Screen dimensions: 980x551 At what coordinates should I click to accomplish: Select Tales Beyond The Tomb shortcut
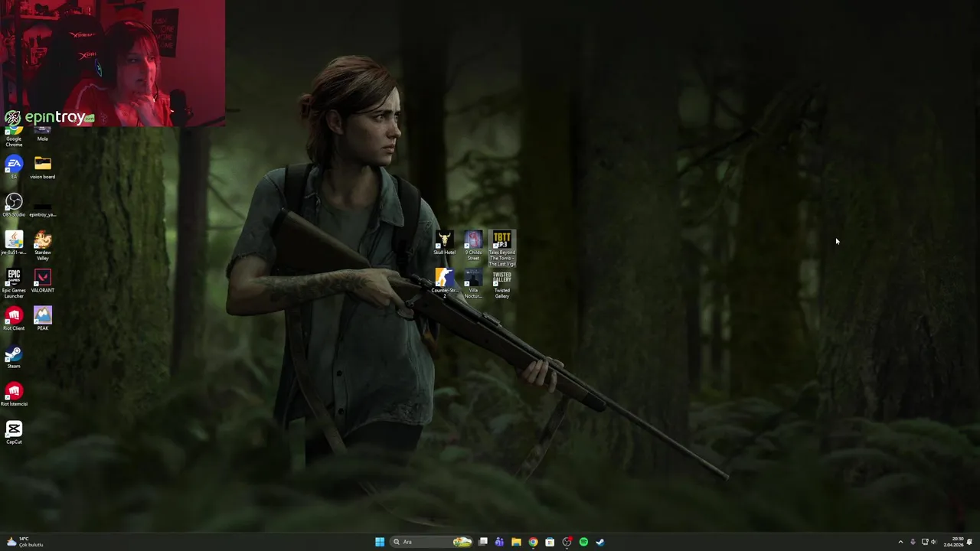[501, 249]
